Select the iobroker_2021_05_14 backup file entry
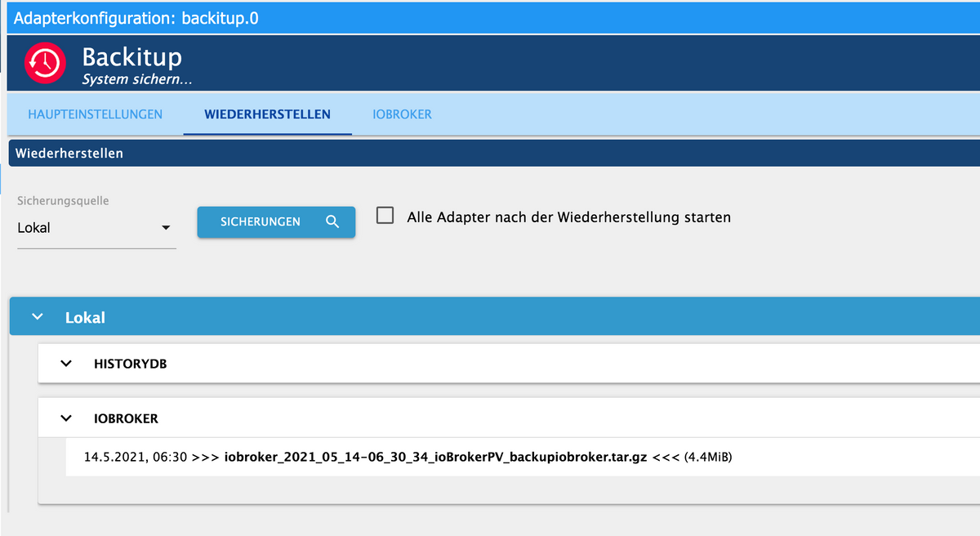 coord(523,458)
